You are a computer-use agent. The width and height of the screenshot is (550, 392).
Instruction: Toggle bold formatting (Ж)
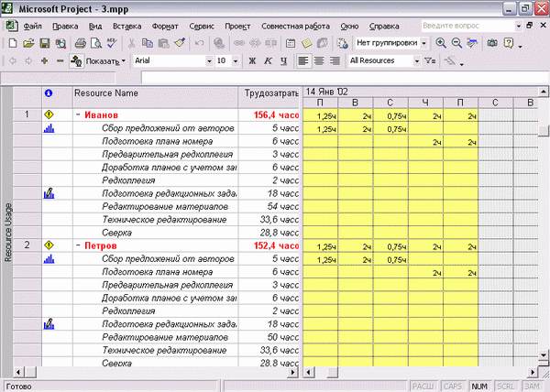pyautogui.click(x=252, y=61)
